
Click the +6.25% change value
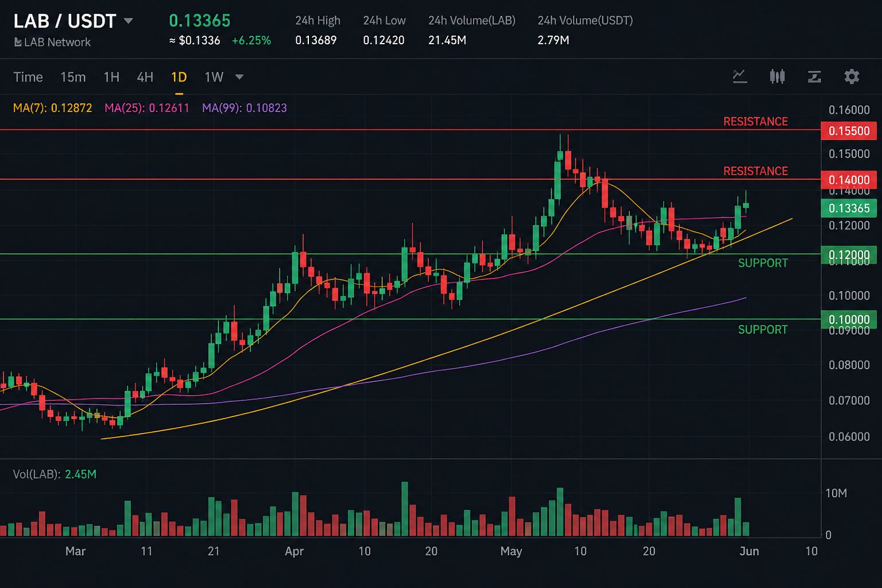tap(251, 40)
